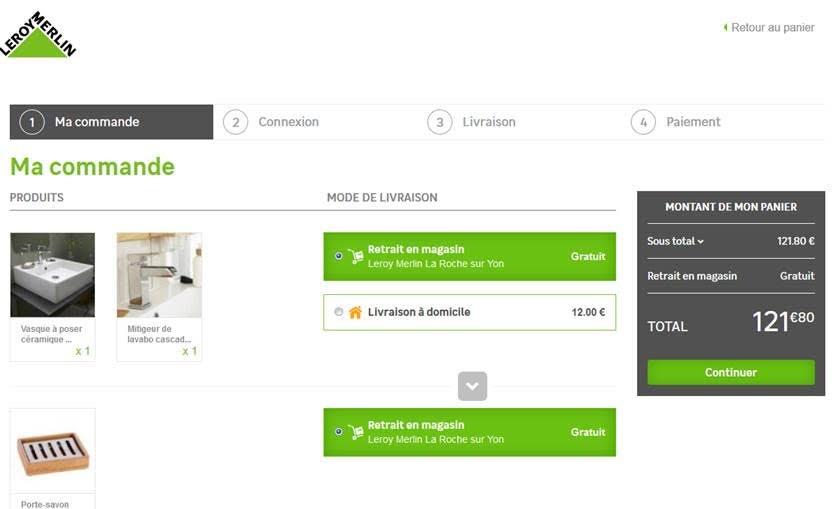Open the Porte-savon product thumbnail

tap(53, 451)
